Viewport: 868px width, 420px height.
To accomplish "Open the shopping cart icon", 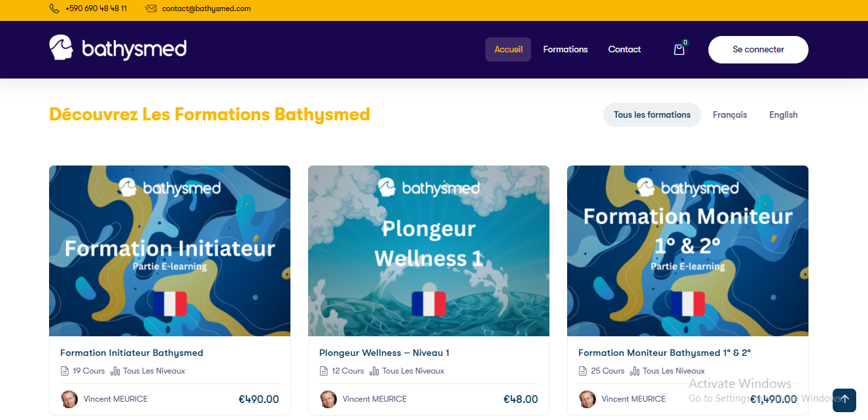I will point(679,50).
